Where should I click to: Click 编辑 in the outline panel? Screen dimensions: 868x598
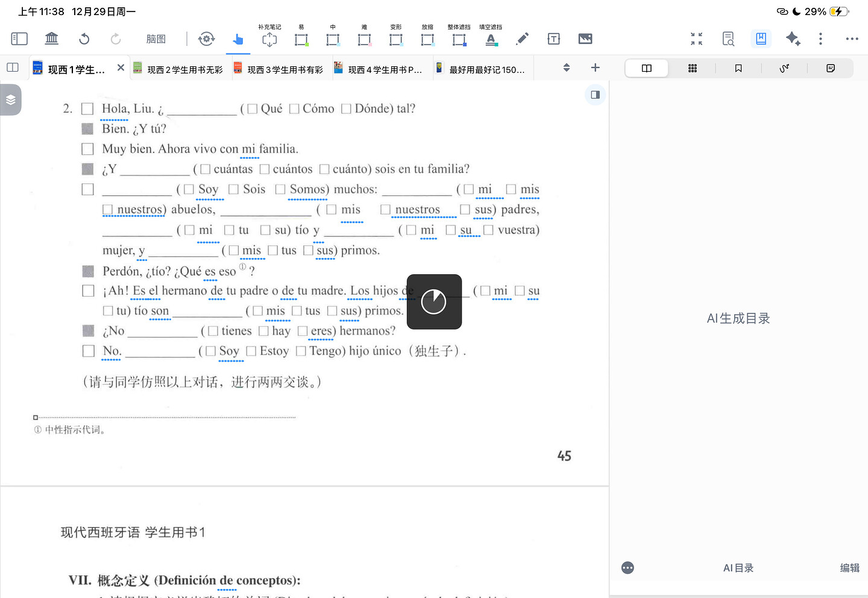pos(849,568)
